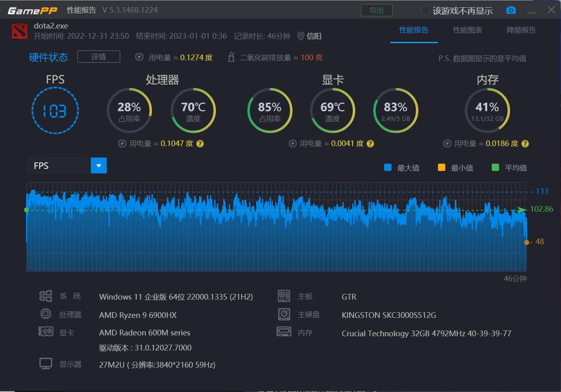The width and height of the screenshot is (561, 392).
Task: Click the GPU 85% usage gauge
Action: pos(270,110)
